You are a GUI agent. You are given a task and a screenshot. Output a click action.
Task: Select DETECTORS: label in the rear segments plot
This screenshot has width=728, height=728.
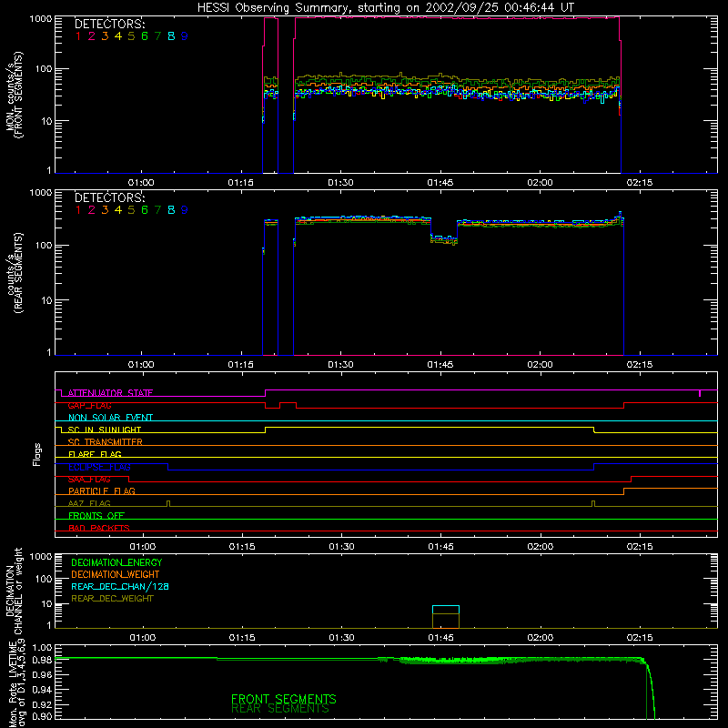109,197
